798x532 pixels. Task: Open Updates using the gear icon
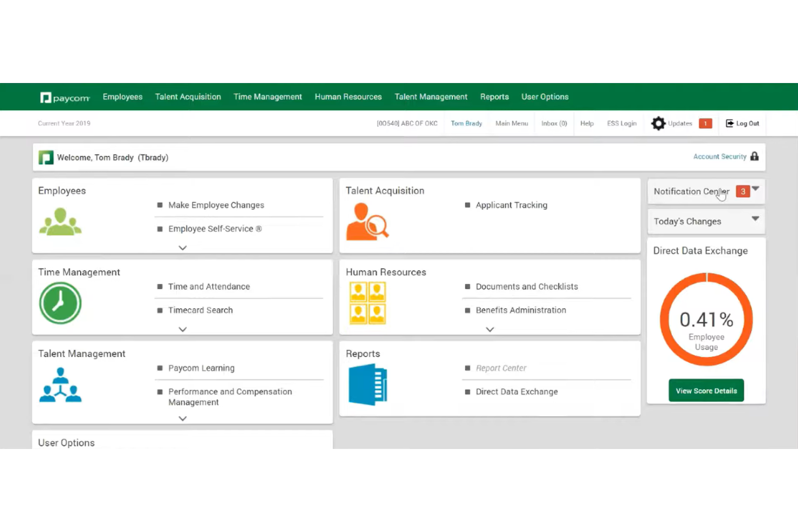tap(658, 123)
